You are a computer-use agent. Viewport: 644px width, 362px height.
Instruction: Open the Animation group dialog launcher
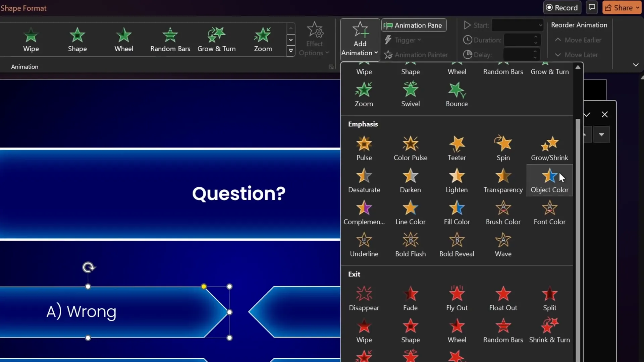tap(331, 67)
